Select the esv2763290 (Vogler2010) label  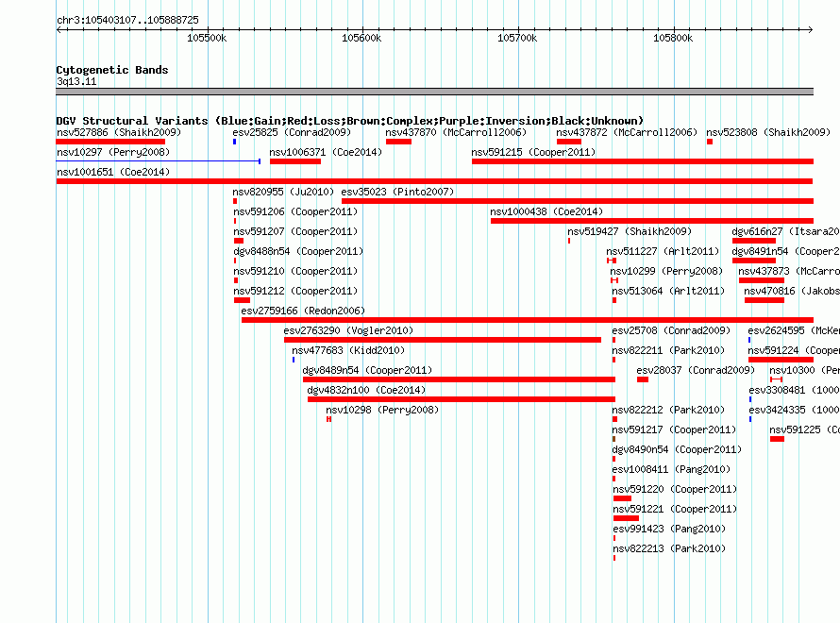click(x=349, y=330)
